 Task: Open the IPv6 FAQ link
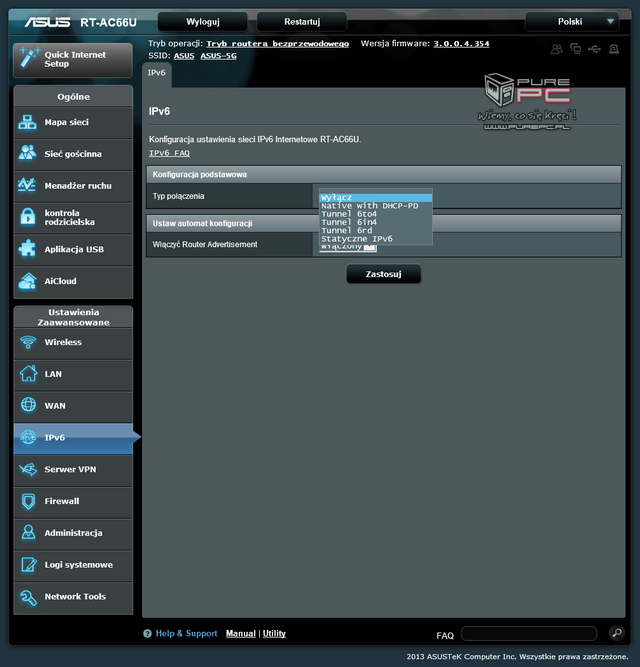[169, 153]
